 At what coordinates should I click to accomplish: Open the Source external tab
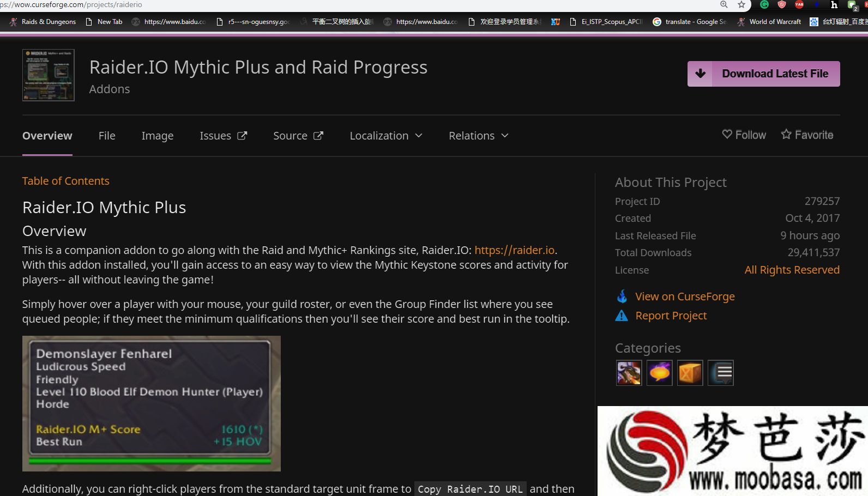(298, 136)
